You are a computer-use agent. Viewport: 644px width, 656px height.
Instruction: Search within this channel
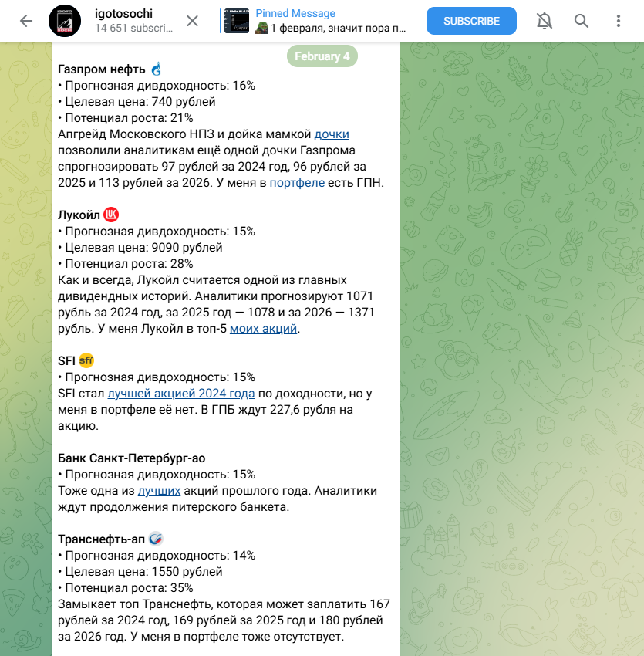(x=582, y=21)
